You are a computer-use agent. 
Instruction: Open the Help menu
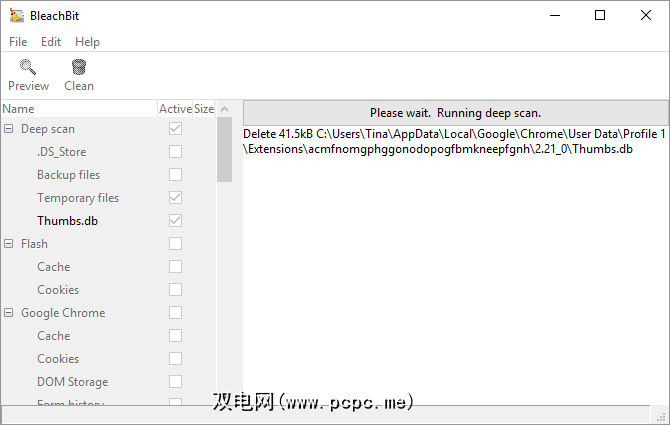click(87, 42)
